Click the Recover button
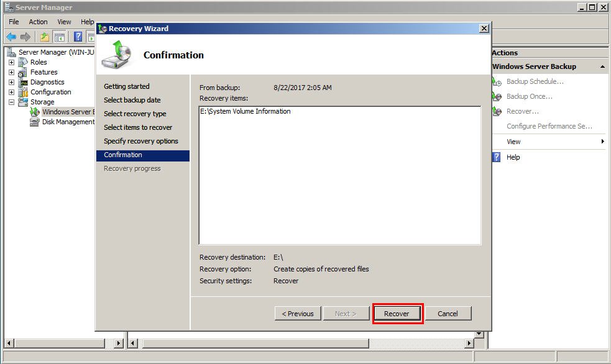Screen dimensions: 611x364 [x=397, y=314]
